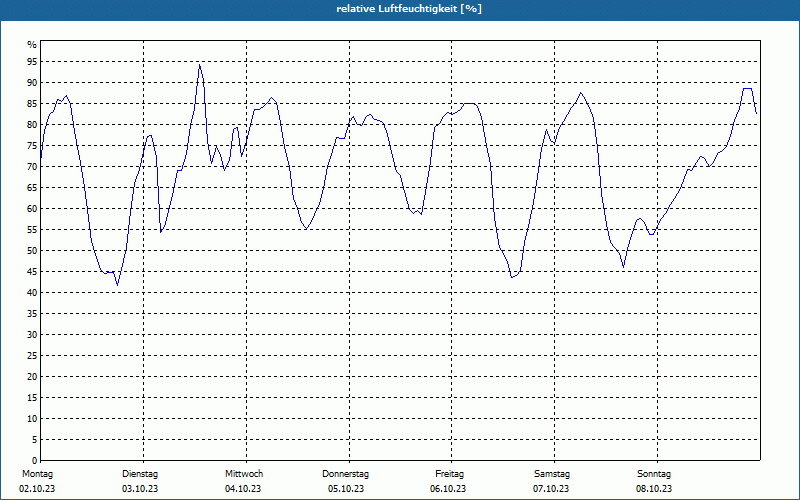The height and width of the screenshot is (500, 800).
Task: Select the 'Dienstag' day label
Action: pos(140,474)
